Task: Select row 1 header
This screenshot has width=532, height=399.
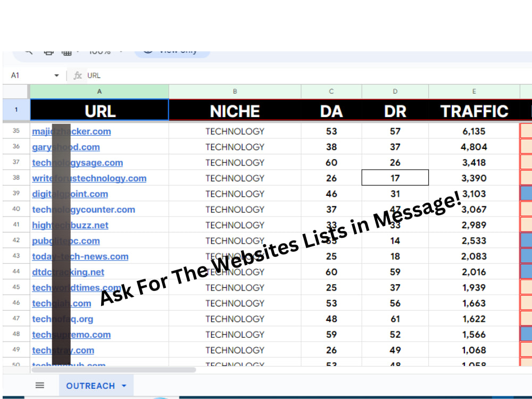Action: tap(16, 110)
